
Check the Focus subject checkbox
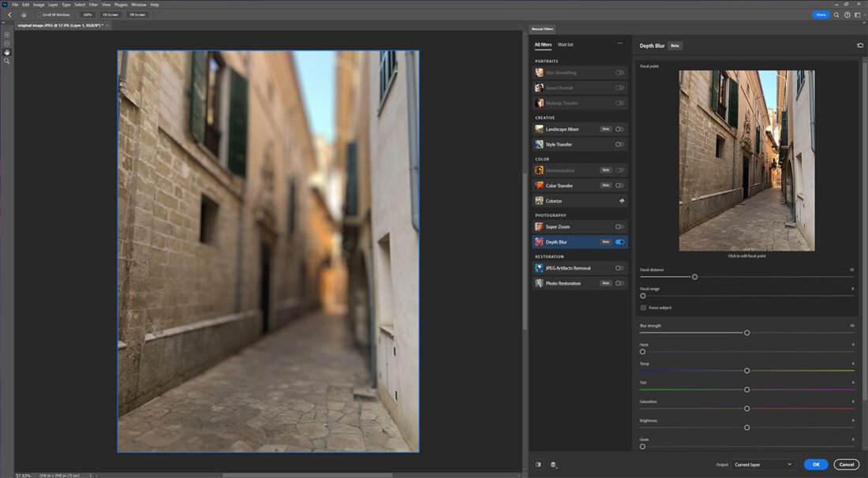643,308
